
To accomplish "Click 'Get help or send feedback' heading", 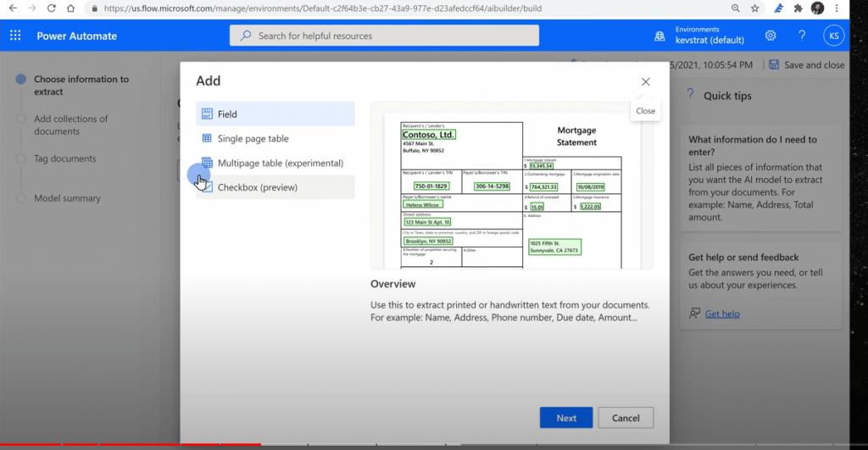I will click(x=743, y=258).
